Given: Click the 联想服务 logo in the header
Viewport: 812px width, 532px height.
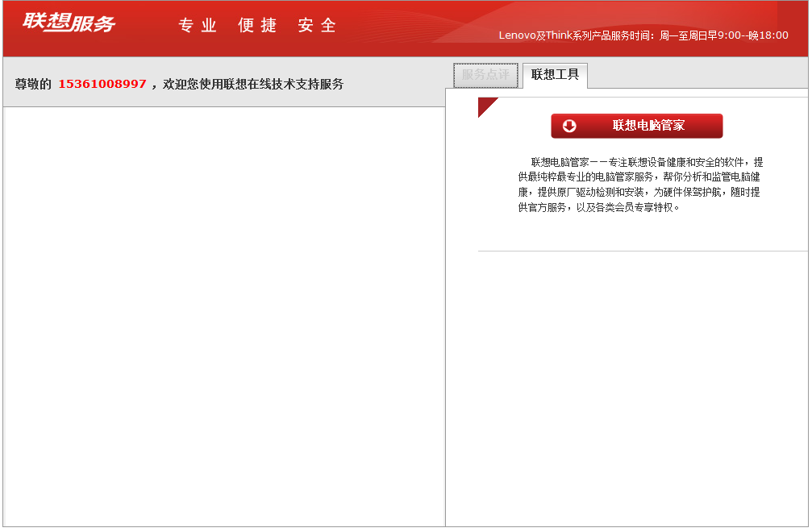Looking at the screenshot, I should (69, 23).
